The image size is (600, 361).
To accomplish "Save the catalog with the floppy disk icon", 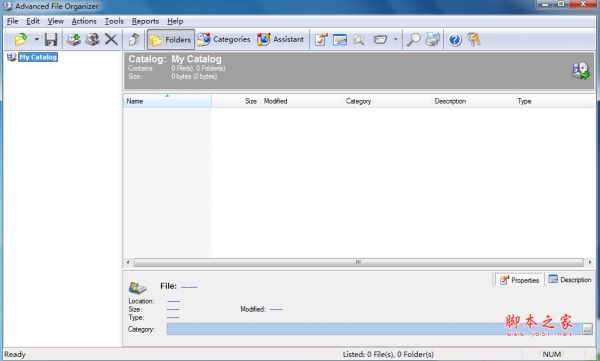I will click(x=51, y=39).
